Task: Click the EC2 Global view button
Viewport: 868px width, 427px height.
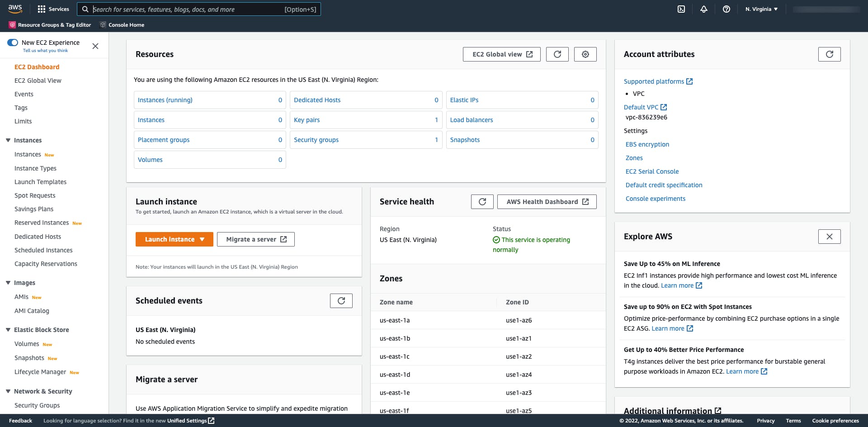Action: coord(502,54)
